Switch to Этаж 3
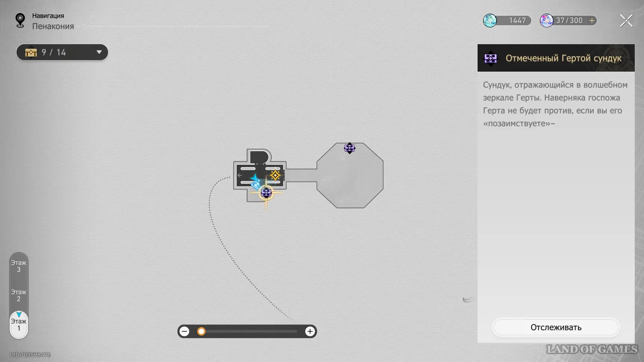The width and height of the screenshot is (644, 362). [x=19, y=266]
